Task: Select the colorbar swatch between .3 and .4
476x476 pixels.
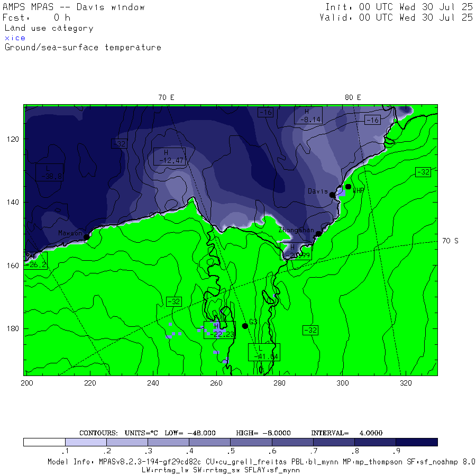Action: (x=169, y=442)
